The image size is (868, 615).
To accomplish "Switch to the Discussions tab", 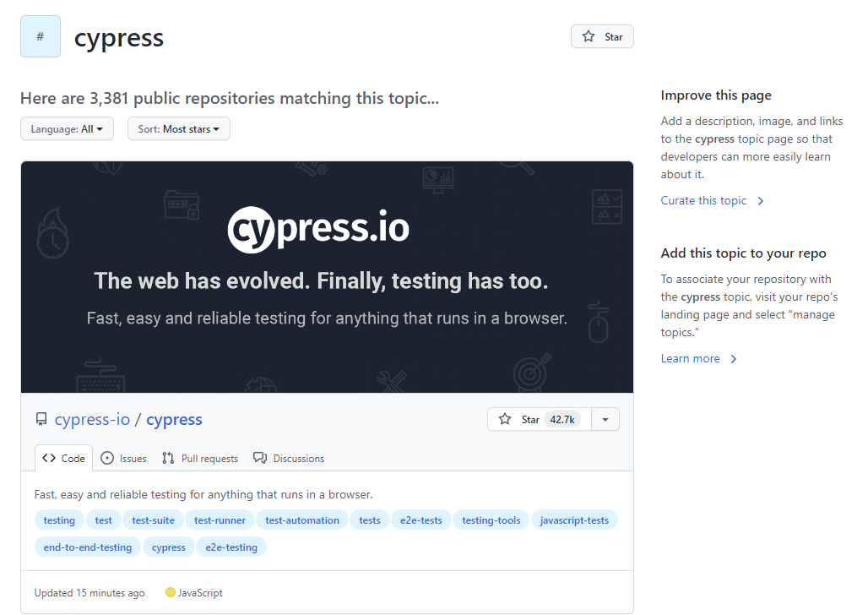I will coord(289,458).
